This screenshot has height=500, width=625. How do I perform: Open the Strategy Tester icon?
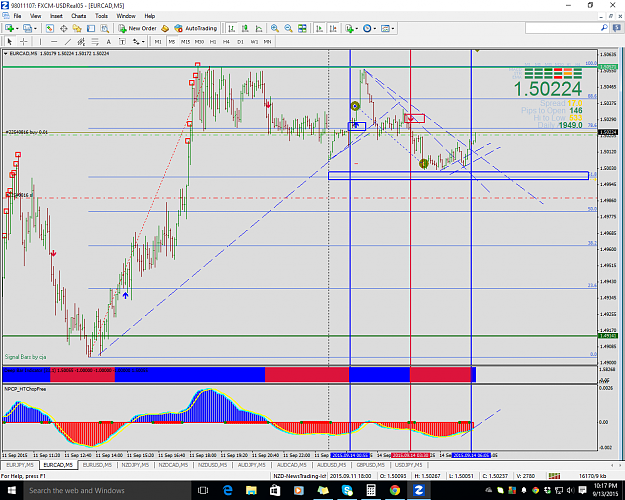[x=104, y=28]
